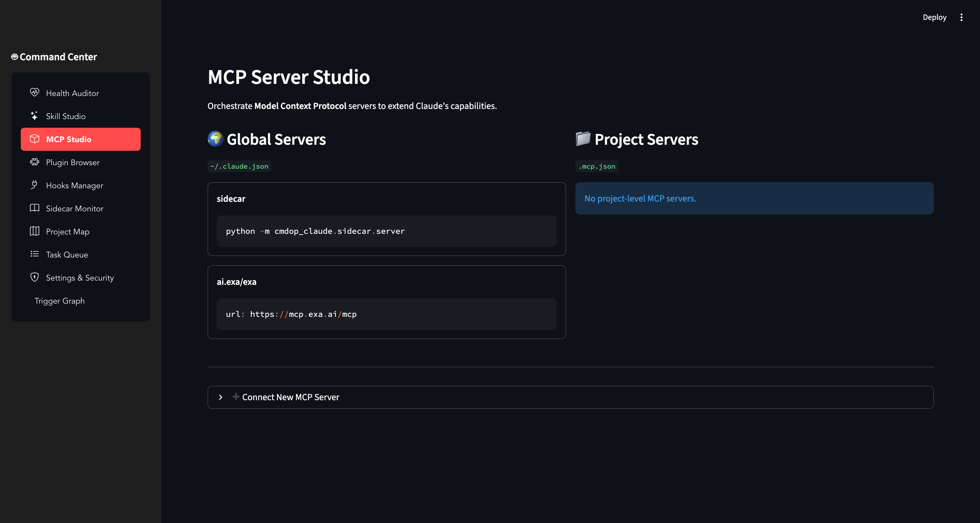The height and width of the screenshot is (523, 980).
Task: Click the Hooks Manager plug icon
Action: (34, 185)
